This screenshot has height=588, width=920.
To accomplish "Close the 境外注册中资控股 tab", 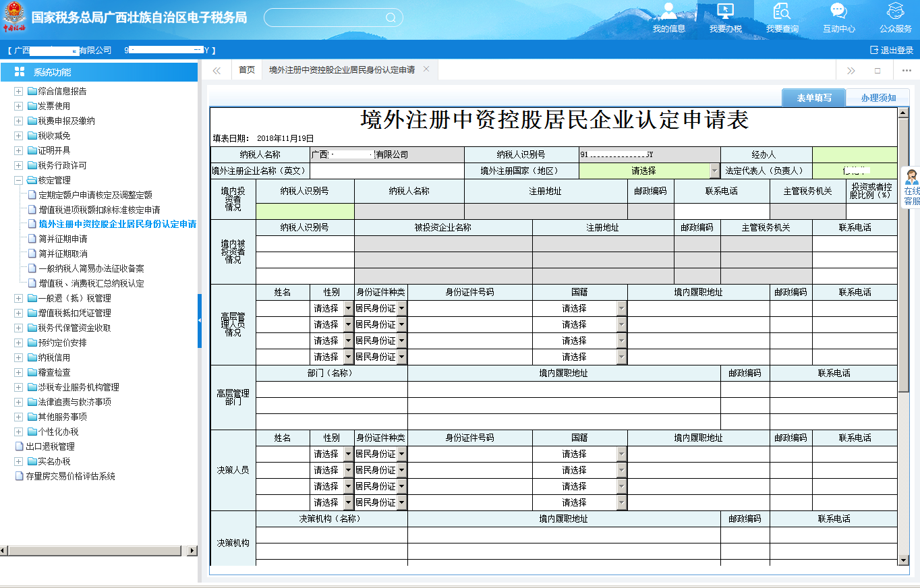I will pos(426,69).
